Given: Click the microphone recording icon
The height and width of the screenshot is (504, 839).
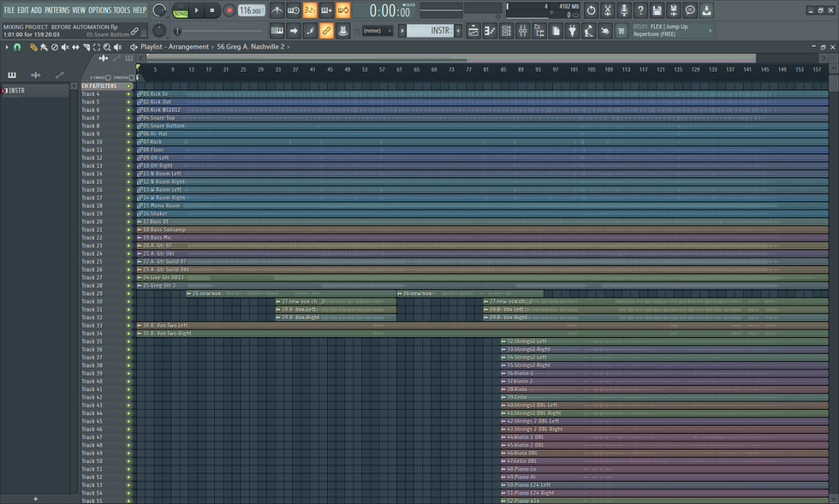Looking at the screenshot, I should point(623,10).
